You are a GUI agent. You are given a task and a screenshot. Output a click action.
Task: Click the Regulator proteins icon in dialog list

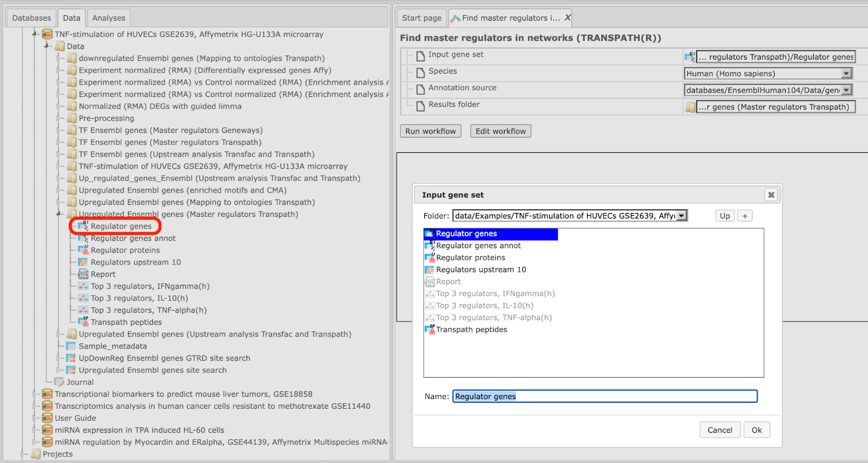[x=429, y=258]
